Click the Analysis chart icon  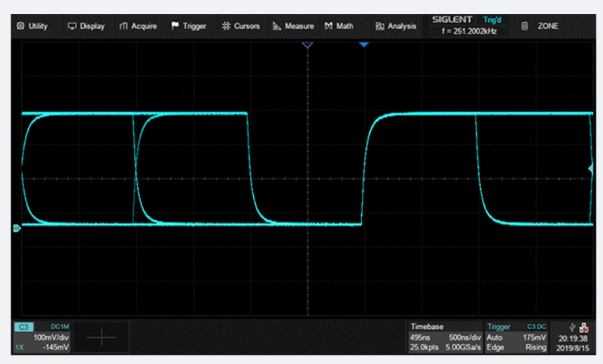[x=379, y=26]
